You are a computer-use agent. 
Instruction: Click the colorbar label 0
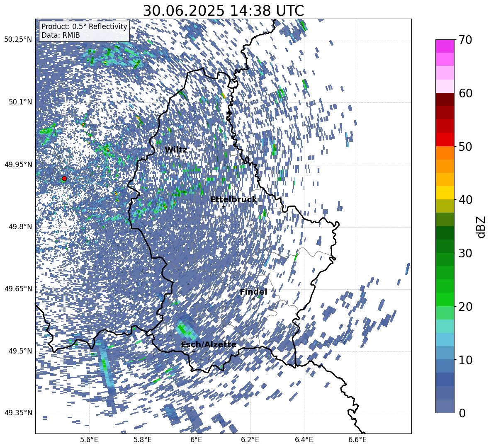(x=462, y=413)
